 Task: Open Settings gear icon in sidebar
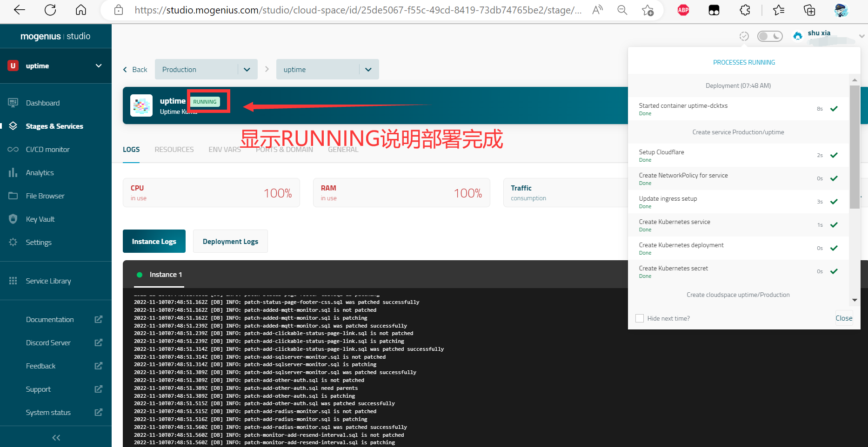tap(13, 242)
